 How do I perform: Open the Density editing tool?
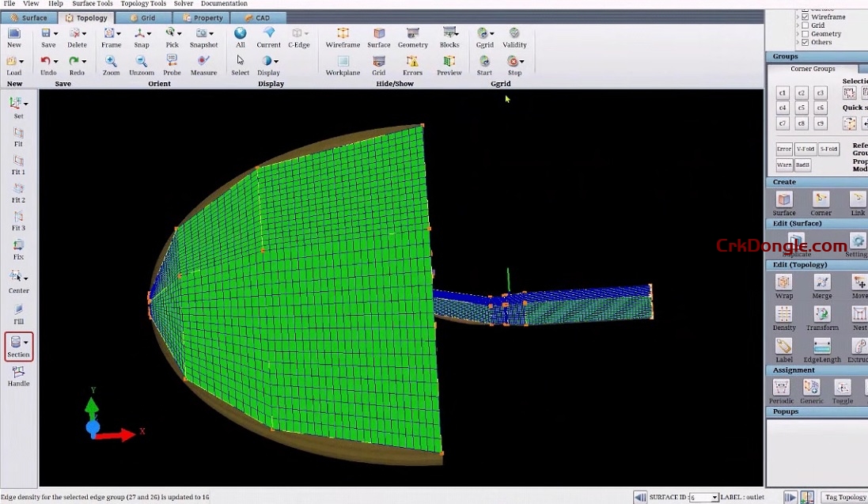[x=783, y=318]
